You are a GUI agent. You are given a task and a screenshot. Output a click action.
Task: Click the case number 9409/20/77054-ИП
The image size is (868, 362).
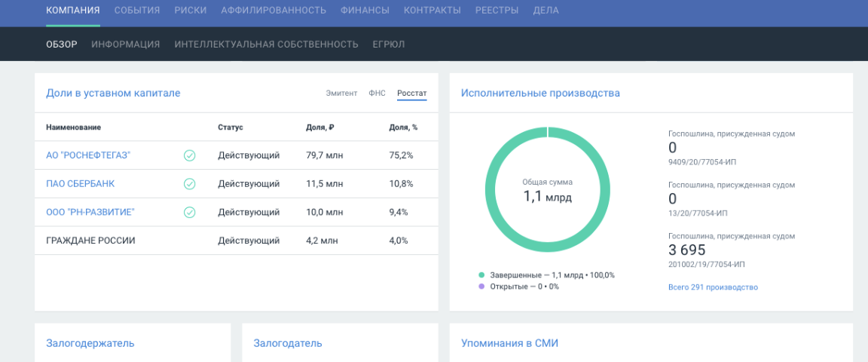[x=702, y=162]
